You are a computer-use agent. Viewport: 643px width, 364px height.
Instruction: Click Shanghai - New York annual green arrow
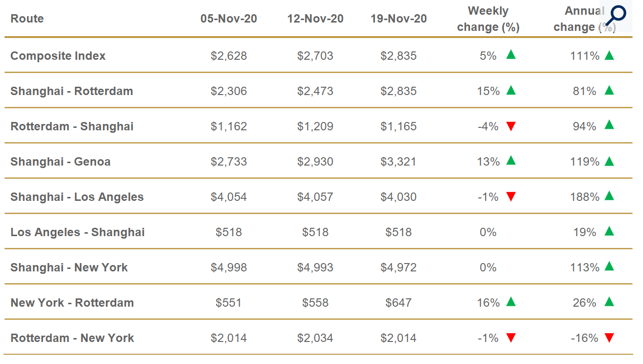609,267
